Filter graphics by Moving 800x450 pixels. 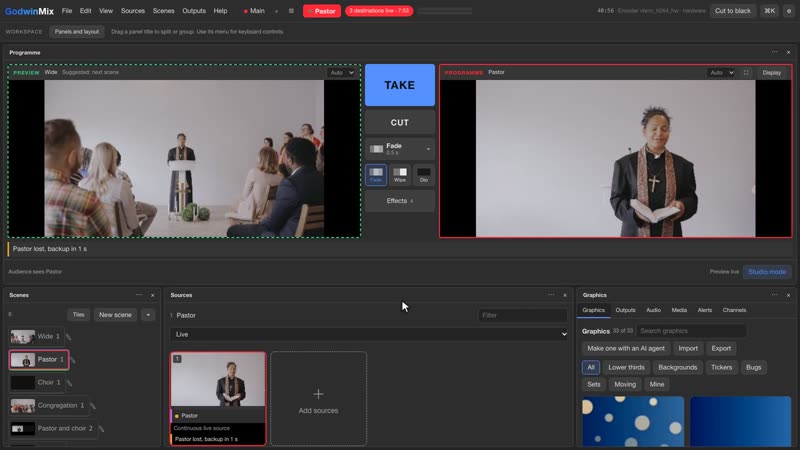pos(625,384)
